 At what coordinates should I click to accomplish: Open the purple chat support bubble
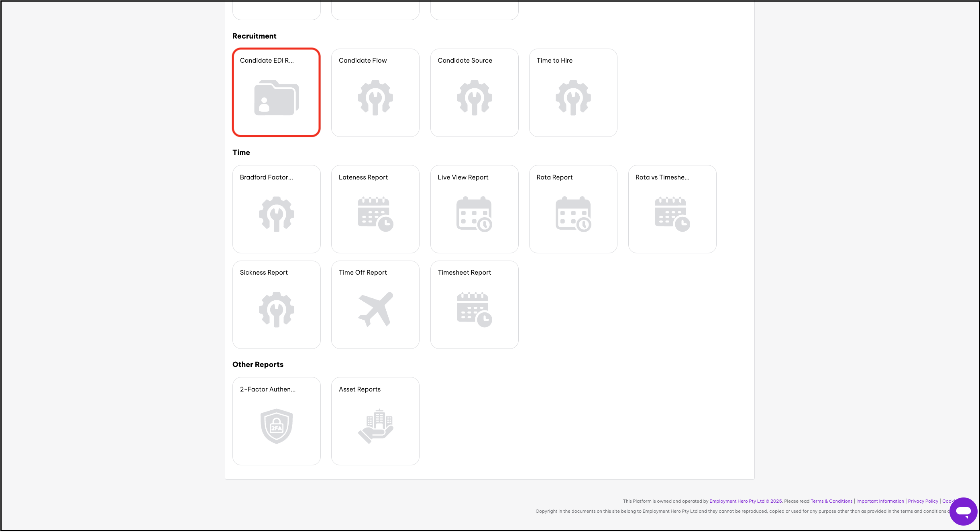(963, 511)
